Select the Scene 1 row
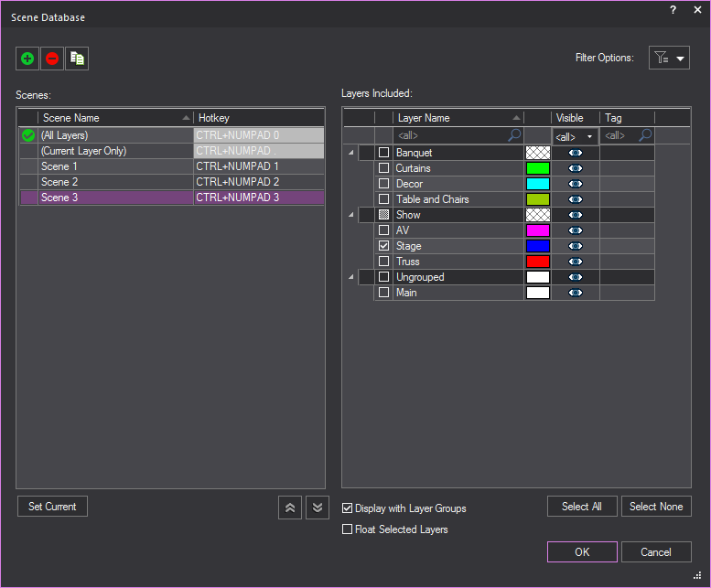 [x=172, y=166]
